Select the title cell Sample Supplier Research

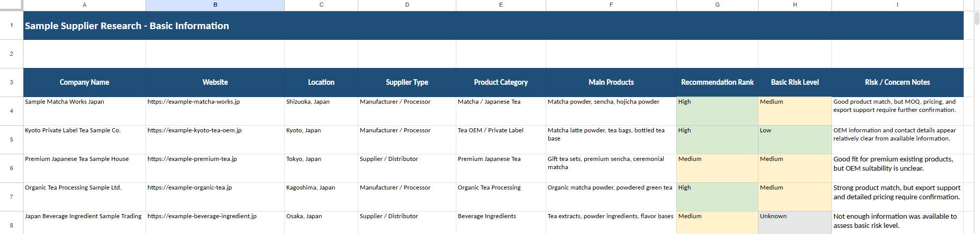pyautogui.click(x=493, y=26)
